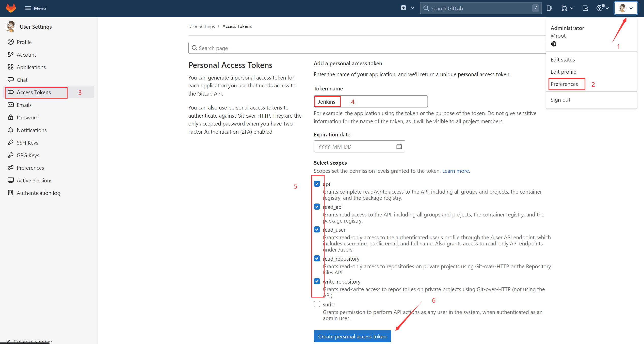Click the GitLab fox logo icon
Image resolution: width=644 pixels, height=344 pixels.
11,8
